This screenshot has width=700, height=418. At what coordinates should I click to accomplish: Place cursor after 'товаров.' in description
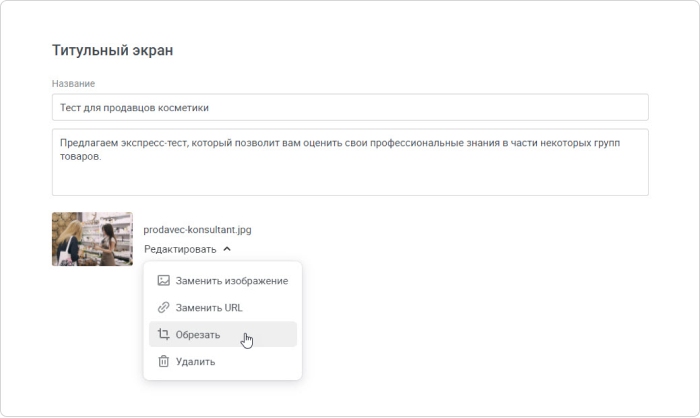103,156
